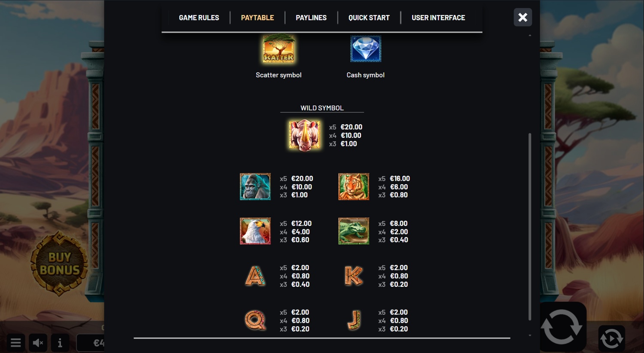Viewport: 644px width, 353px height.
Task: Click the hamburger menu icon
Action: coord(16,343)
